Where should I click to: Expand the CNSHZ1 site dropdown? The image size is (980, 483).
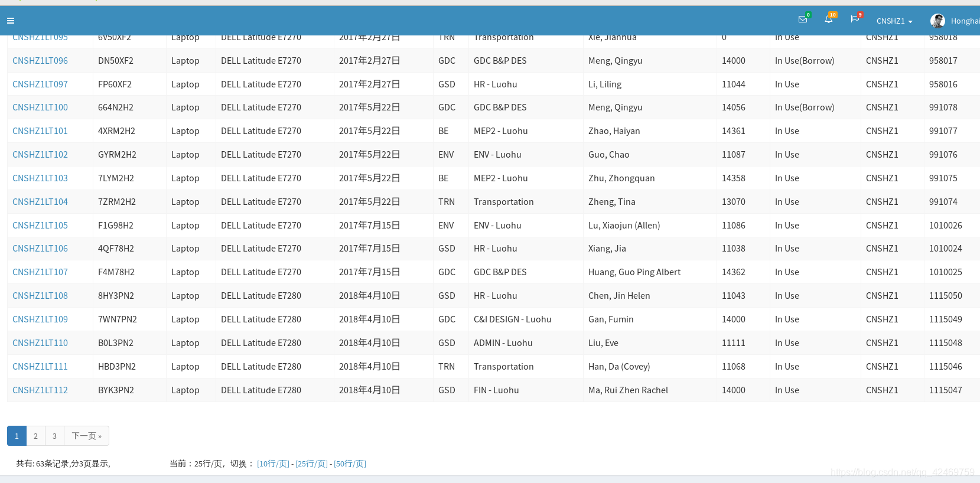[x=894, y=21]
